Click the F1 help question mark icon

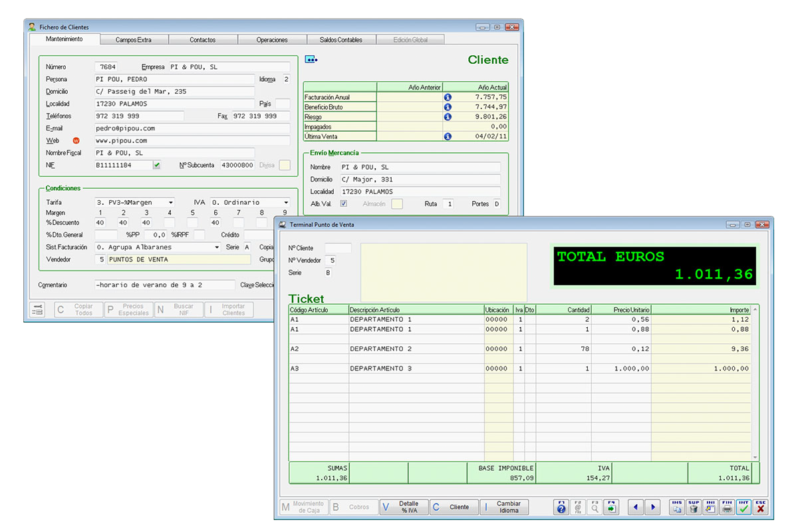[561, 507]
